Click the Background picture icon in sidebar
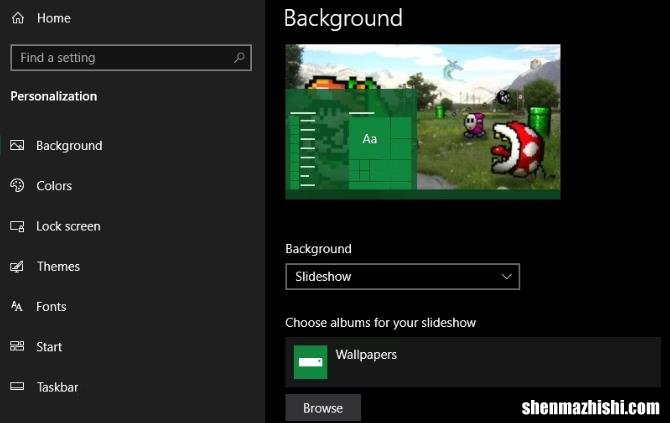This screenshot has height=423, width=670. tap(17, 145)
